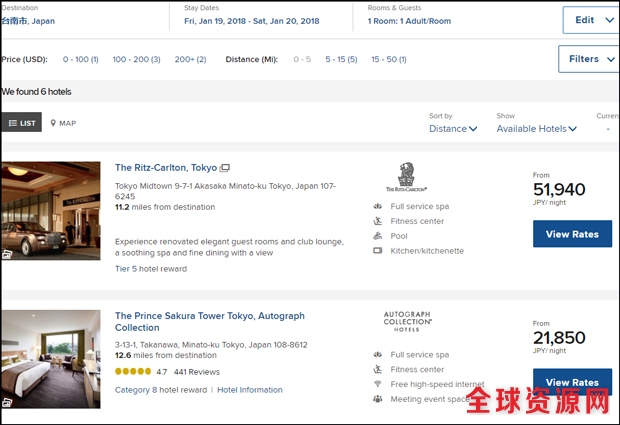620x425 pixels.
Task: Click 1 Room: 1 Adult/Room text
Action: coord(409,21)
